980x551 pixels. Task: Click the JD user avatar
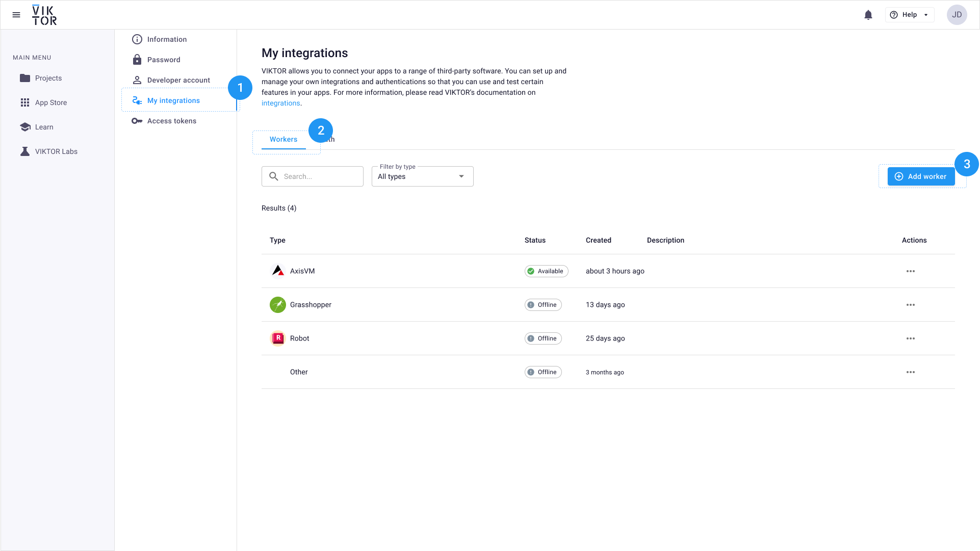tap(957, 15)
